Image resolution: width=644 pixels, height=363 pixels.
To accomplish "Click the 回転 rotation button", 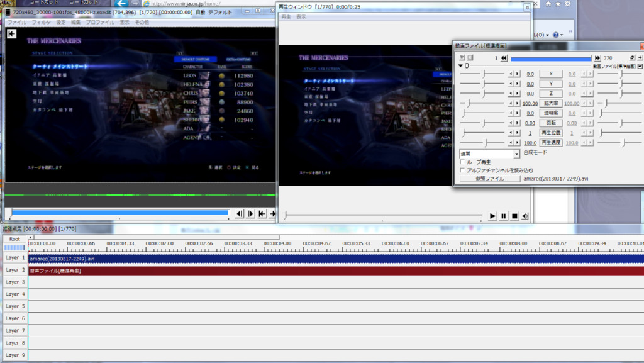I will coord(551,123).
